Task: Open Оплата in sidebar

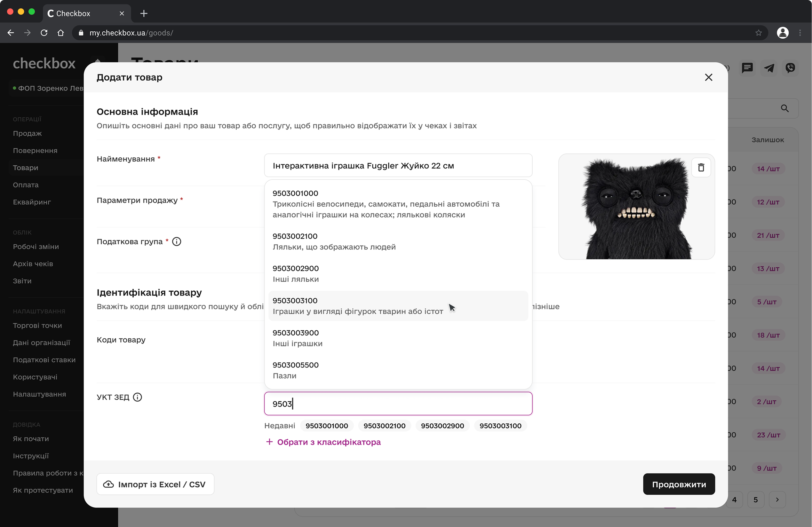Action: [x=26, y=185]
